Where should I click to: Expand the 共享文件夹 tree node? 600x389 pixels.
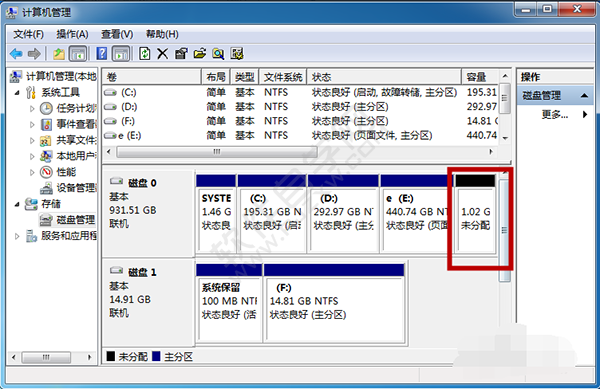point(32,140)
